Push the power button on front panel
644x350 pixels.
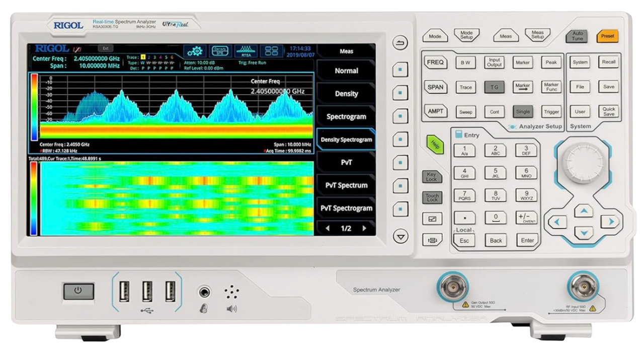78,291
